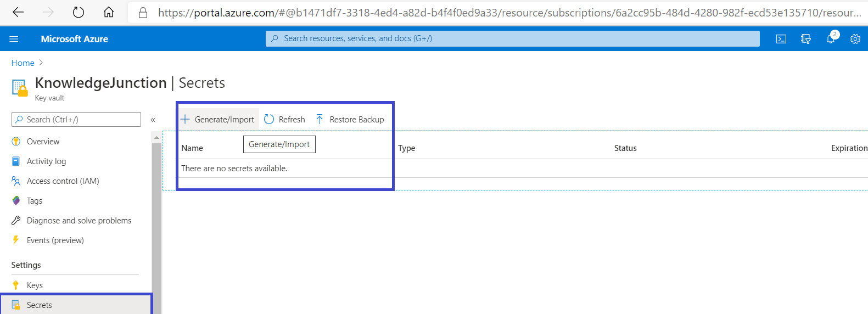This screenshot has width=868, height=314.
Task: Click the Overview globe icon
Action: pos(16,142)
